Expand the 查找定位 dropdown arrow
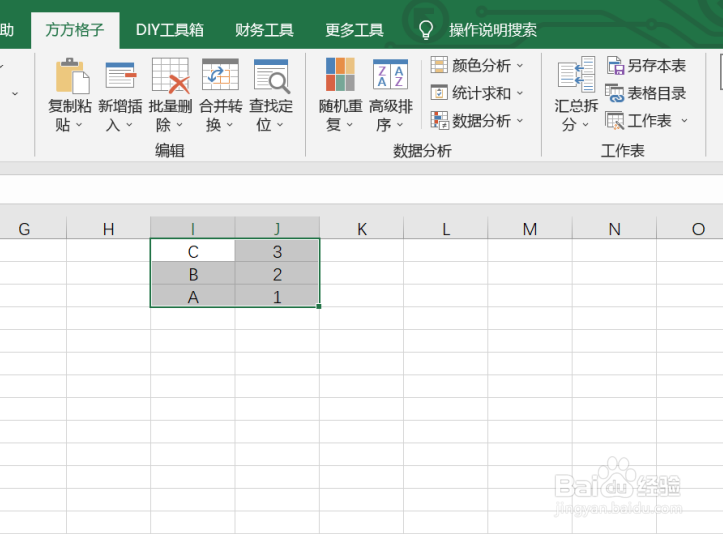Image resolution: width=723 pixels, height=534 pixels. (x=280, y=125)
